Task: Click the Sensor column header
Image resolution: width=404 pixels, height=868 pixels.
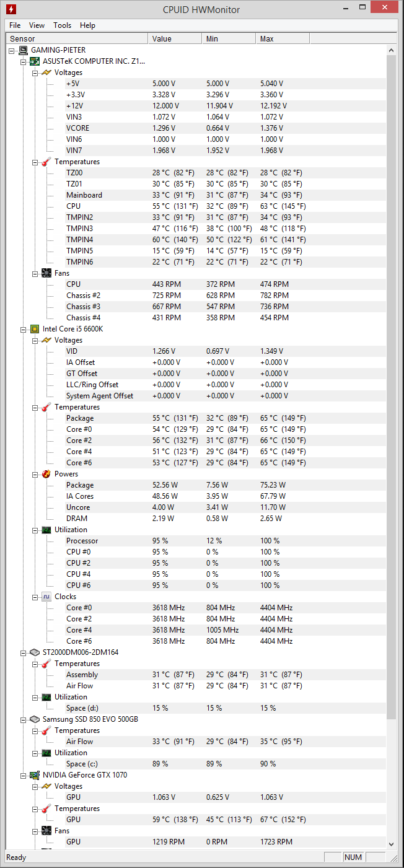Action: [x=77, y=39]
